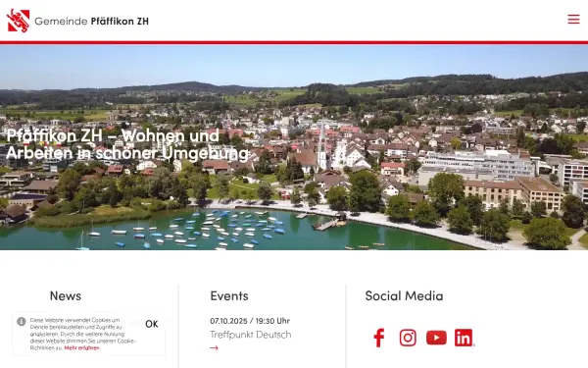Open the Facebook social media icon
588x368 pixels.
tap(379, 338)
